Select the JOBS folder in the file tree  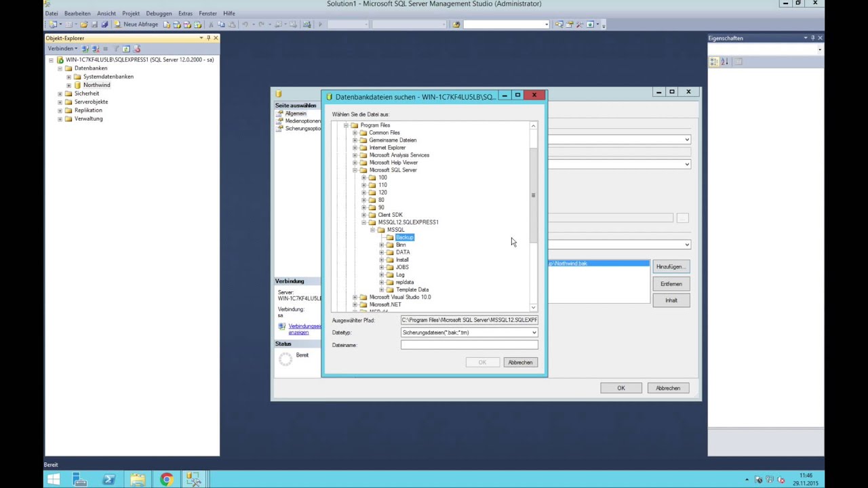pos(402,267)
